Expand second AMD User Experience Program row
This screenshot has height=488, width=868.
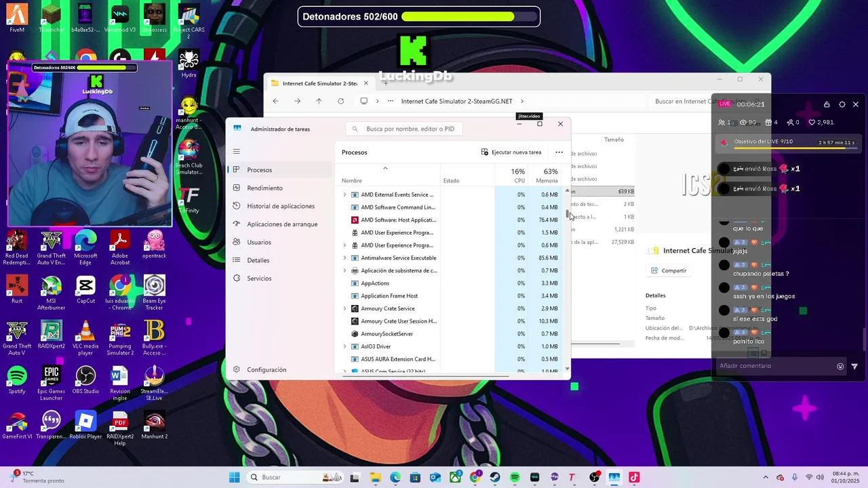click(x=344, y=245)
